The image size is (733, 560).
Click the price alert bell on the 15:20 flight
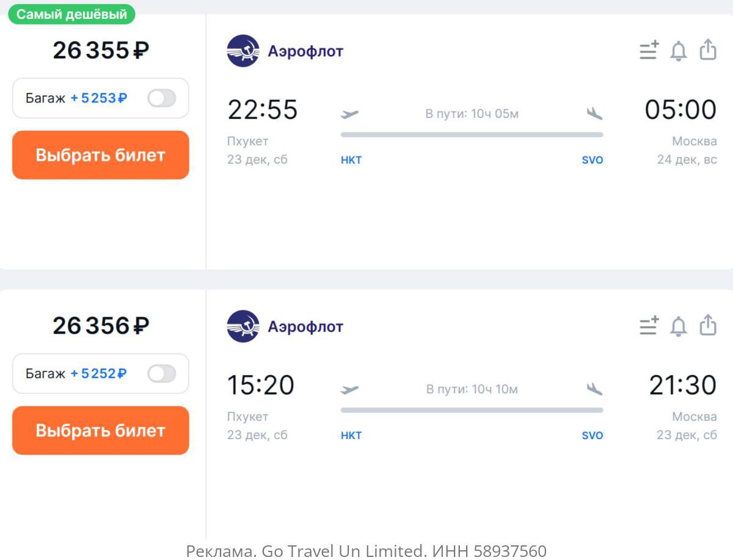click(x=678, y=326)
